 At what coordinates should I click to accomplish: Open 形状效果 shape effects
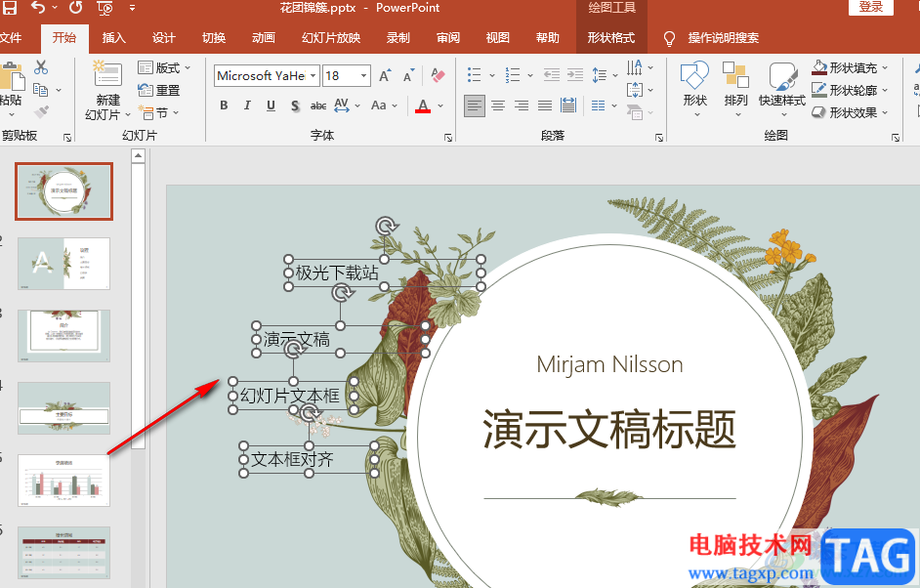point(850,112)
